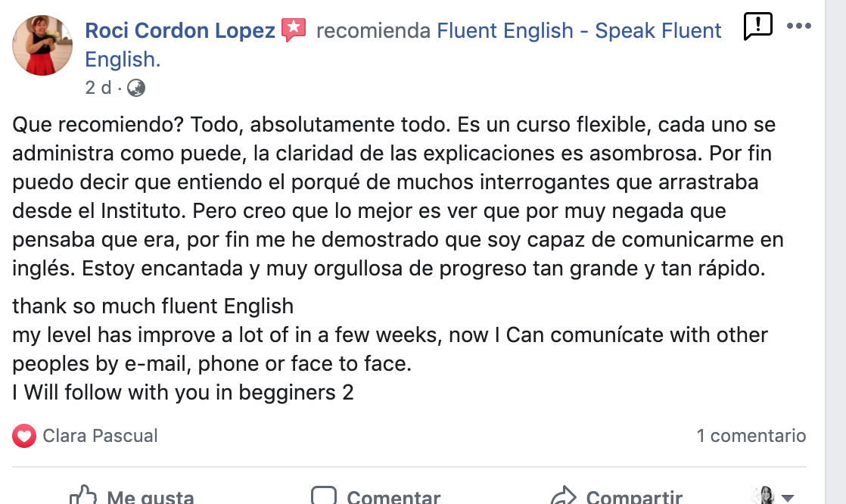Click the red heart reaction icon
Viewport: 846px width, 504px height.
24,436
